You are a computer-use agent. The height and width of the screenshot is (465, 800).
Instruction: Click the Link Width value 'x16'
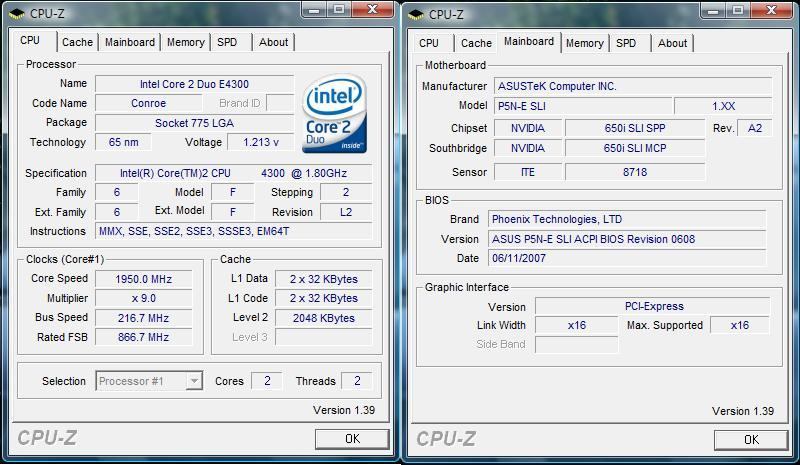pos(577,325)
